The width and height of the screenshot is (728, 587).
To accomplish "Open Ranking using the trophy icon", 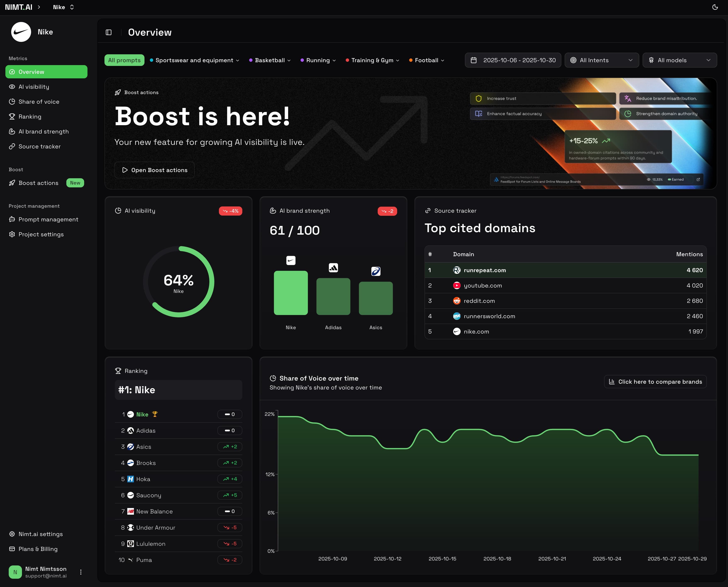I will pyautogui.click(x=12, y=116).
